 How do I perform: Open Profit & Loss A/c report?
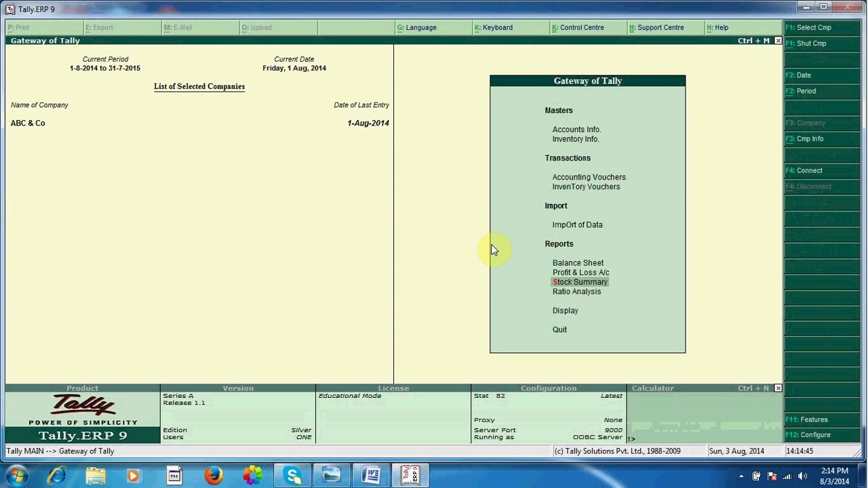point(580,272)
